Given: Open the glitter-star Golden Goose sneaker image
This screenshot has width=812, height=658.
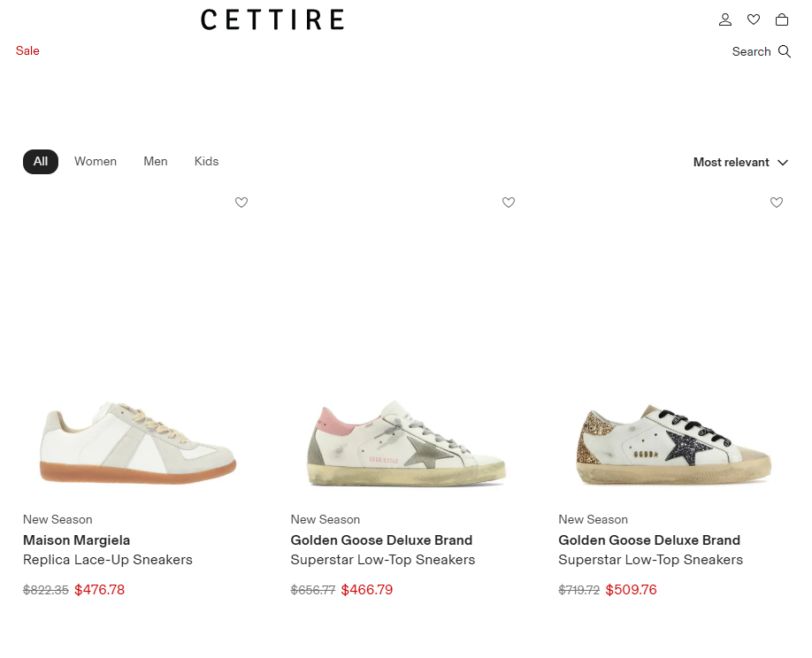Looking at the screenshot, I should pyautogui.click(x=673, y=445).
